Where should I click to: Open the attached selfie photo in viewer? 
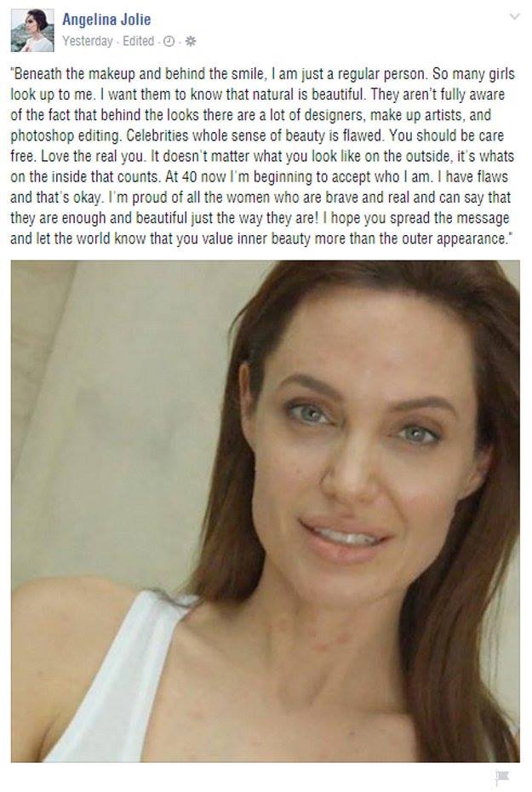tap(266, 511)
